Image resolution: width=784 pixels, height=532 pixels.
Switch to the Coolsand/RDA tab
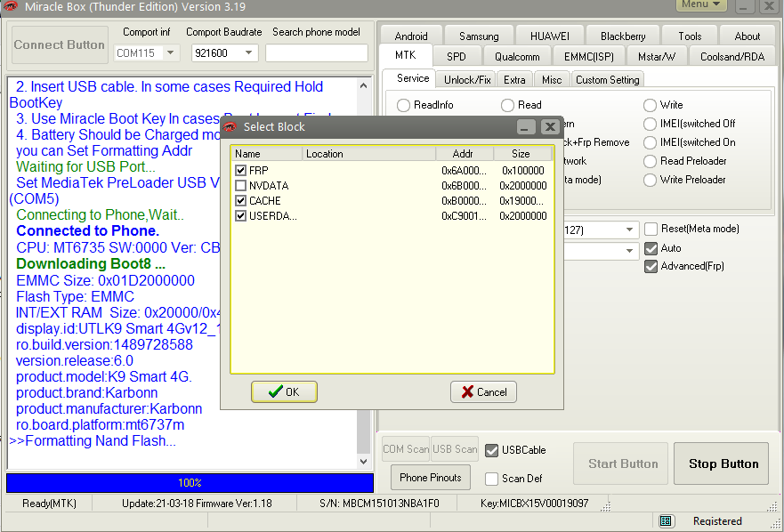pyautogui.click(x=732, y=57)
